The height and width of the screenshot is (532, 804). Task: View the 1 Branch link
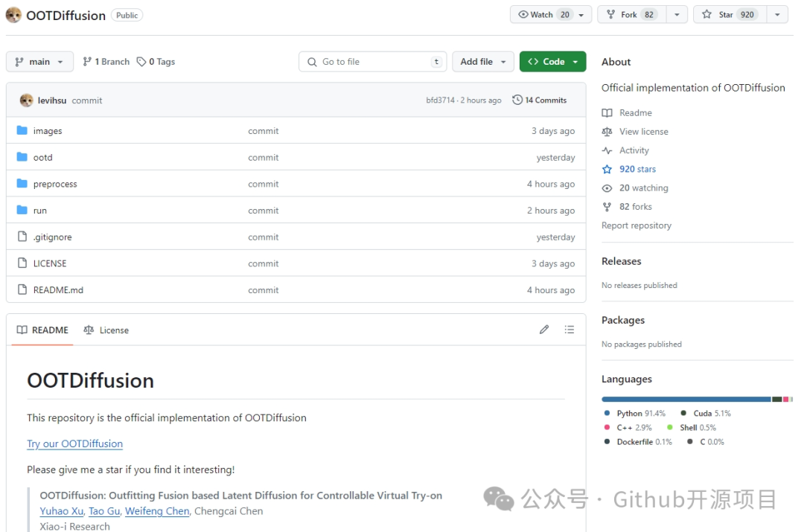pos(106,62)
